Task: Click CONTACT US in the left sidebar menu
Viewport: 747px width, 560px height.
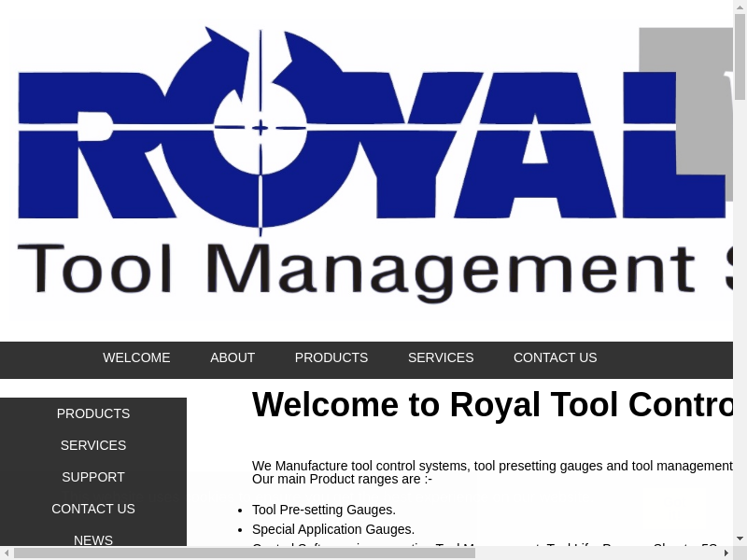Action: pos(93,509)
